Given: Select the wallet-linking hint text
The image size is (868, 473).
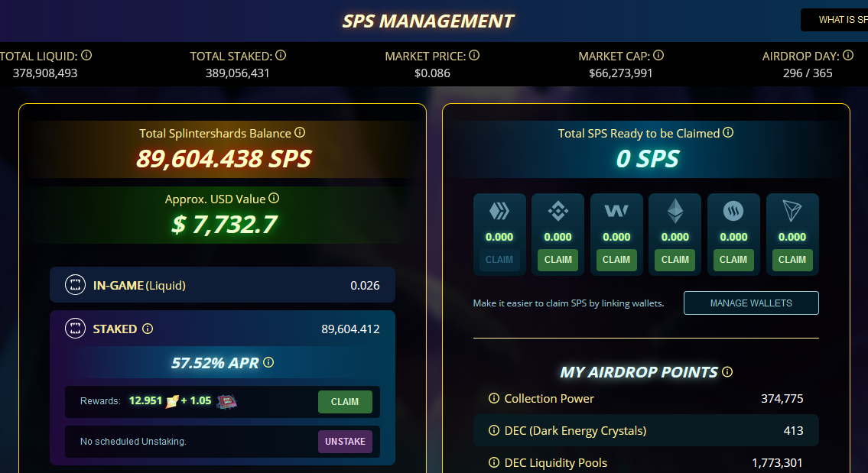Looking at the screenshot, I should pyautogui.click(x=568, y=303).
